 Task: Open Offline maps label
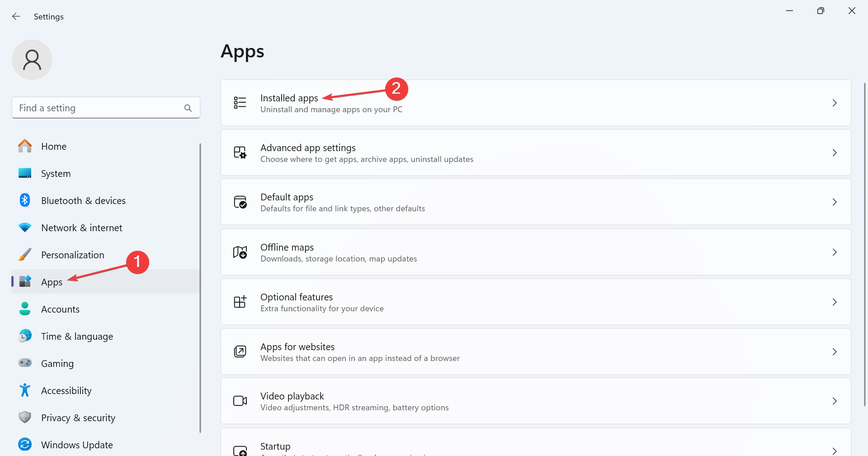pos(287,247)
